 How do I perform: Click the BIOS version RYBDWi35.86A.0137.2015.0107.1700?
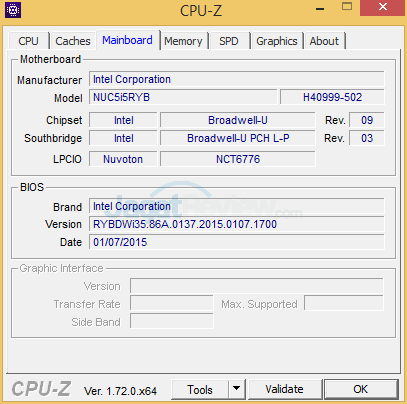coord(237,224)
